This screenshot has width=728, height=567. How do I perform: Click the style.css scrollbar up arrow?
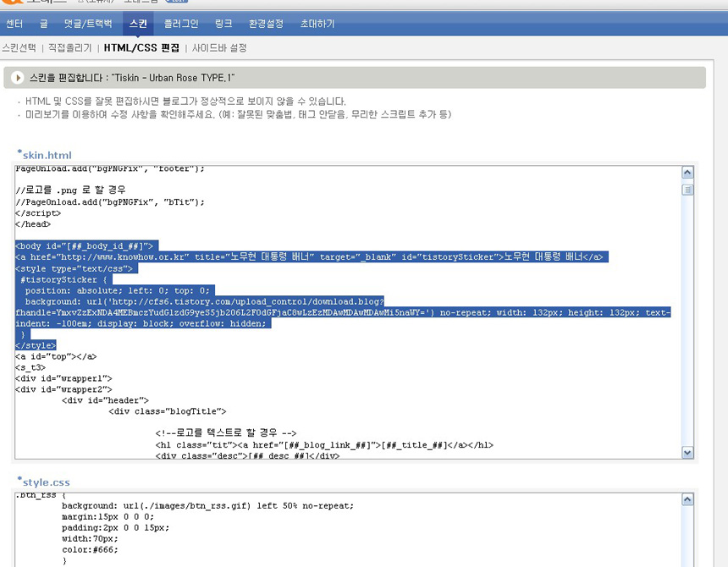[687, 499]
